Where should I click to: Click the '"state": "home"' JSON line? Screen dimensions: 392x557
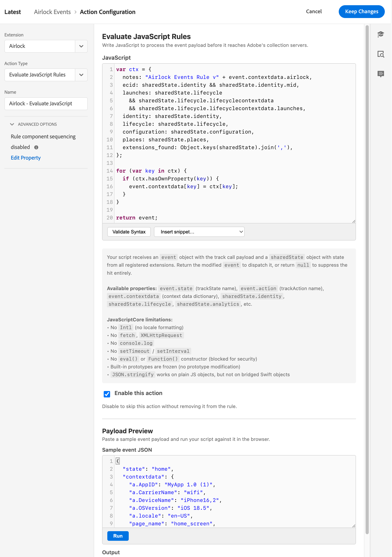click(x=148, y=469)
